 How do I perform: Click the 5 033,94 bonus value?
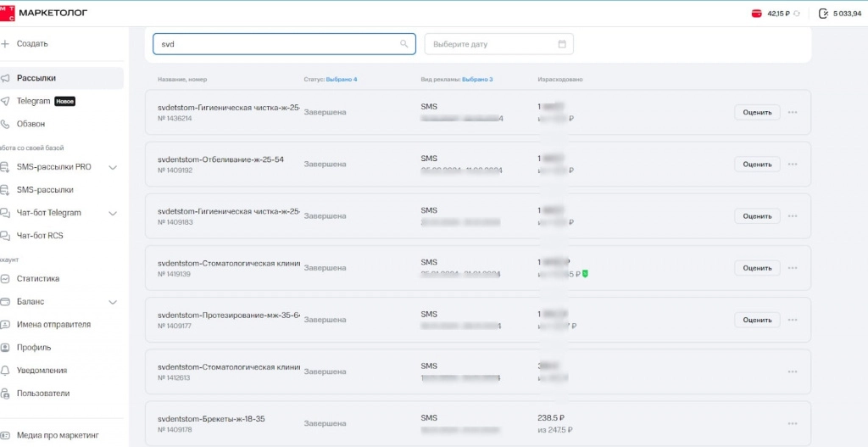[x=847, y=14]
